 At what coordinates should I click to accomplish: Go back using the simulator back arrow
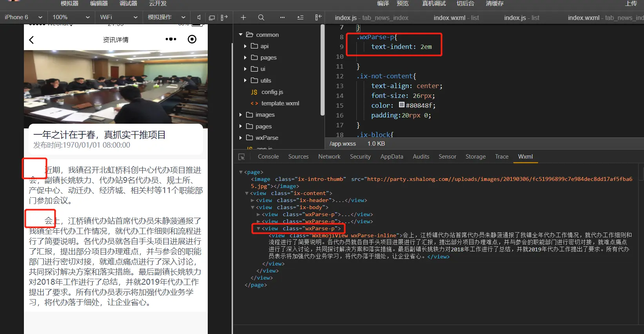(31, 40)
